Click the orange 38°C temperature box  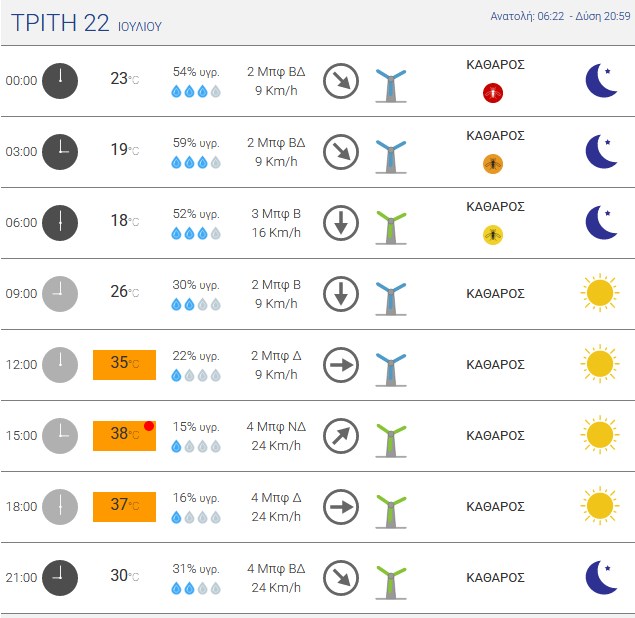[x=124, y=436]
